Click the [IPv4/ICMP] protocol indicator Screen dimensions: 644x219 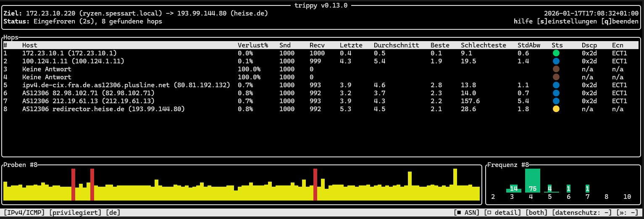24,213
